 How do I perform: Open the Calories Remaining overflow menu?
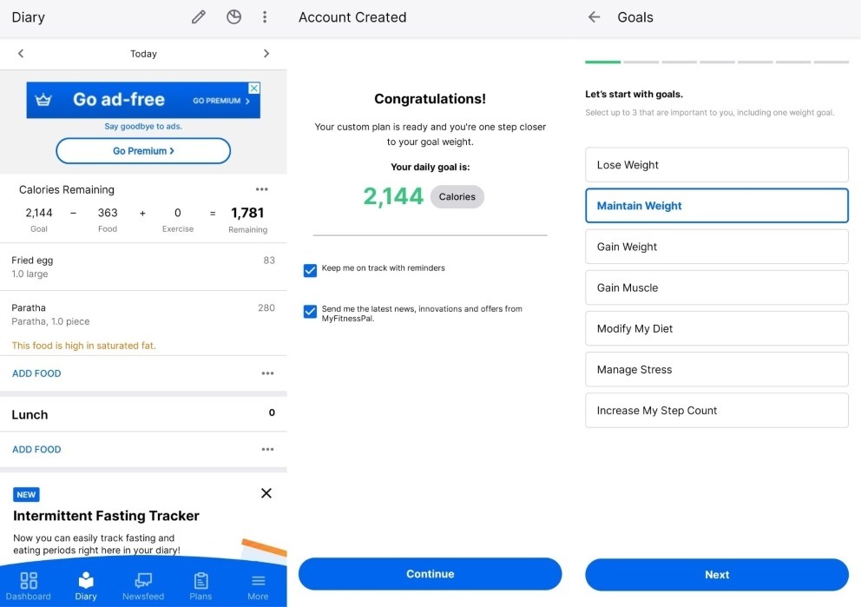point(262,188)
